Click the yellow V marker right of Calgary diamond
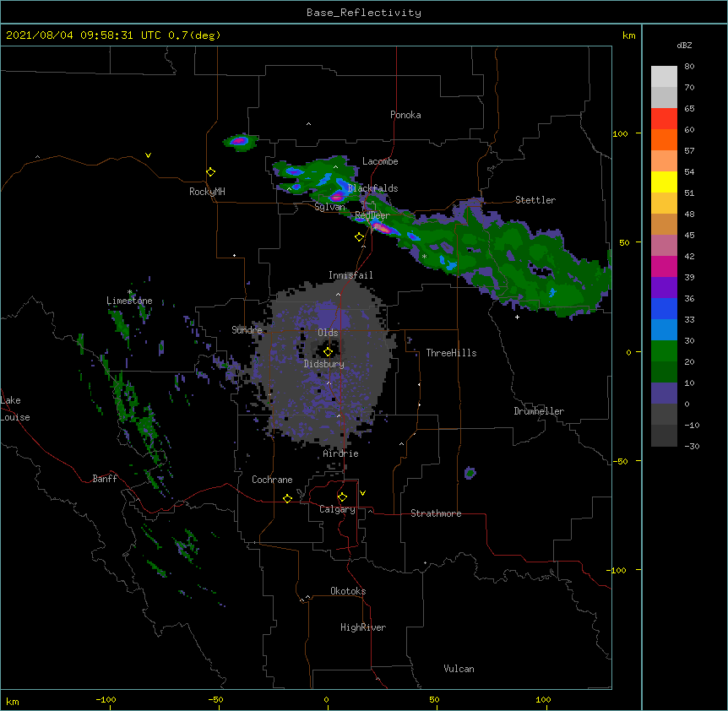The height and width of the screenshot is (711, 728). pos(362,493)
